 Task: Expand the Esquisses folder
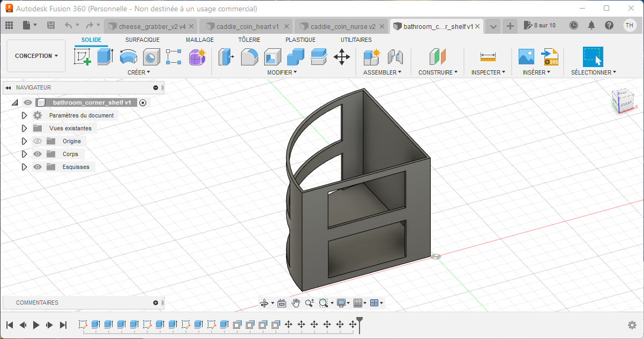(24, 167)
